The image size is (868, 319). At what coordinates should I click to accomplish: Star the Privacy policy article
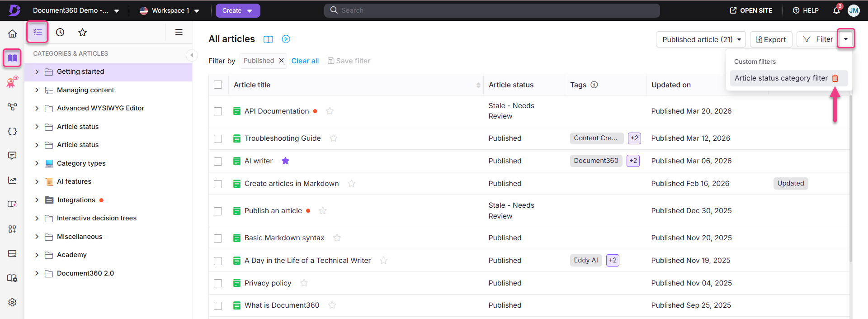click(304, 283)
